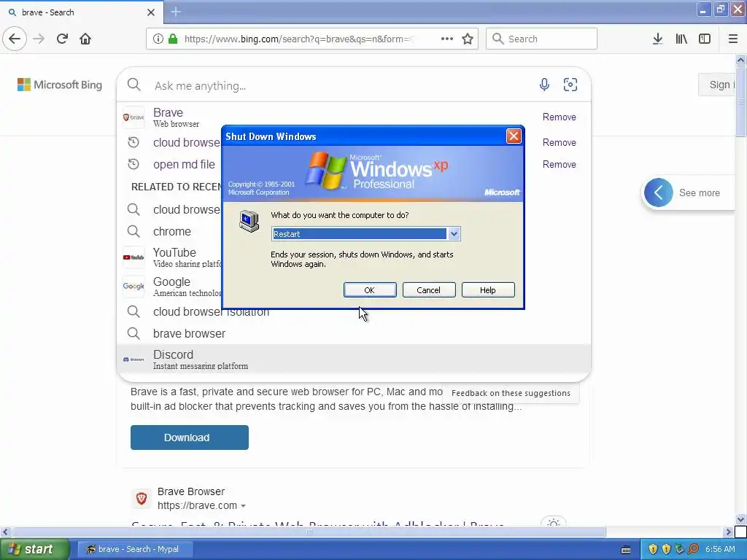Image resolution: width=747 pixels, height=560 pixels.
Task: Show site information icon in address bar
Action: pyautogui.click(x=158, y=39)
